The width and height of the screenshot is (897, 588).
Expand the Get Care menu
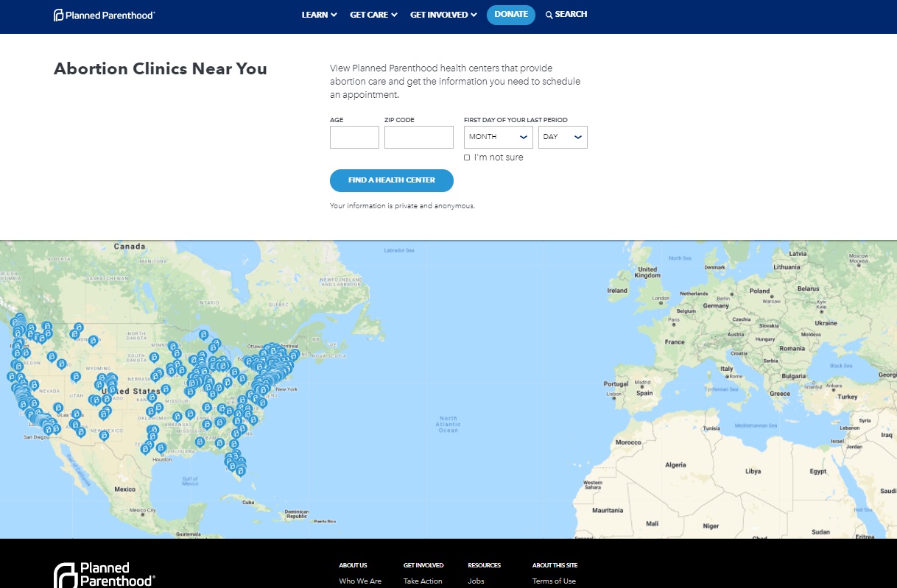coord(373,15)
